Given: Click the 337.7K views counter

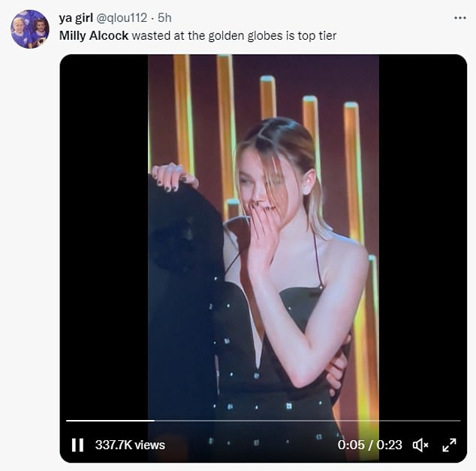Looking at the screenshot, I should point(130,445).
